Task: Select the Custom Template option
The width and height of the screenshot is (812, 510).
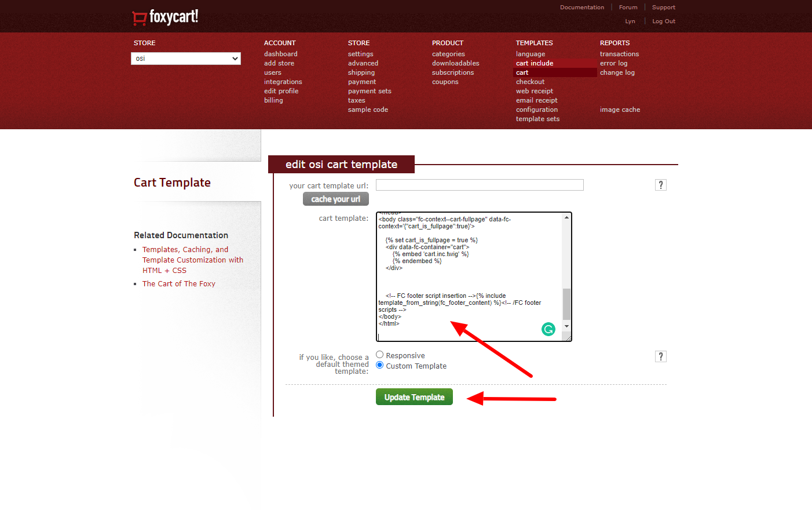Action: tap(380, 365)
